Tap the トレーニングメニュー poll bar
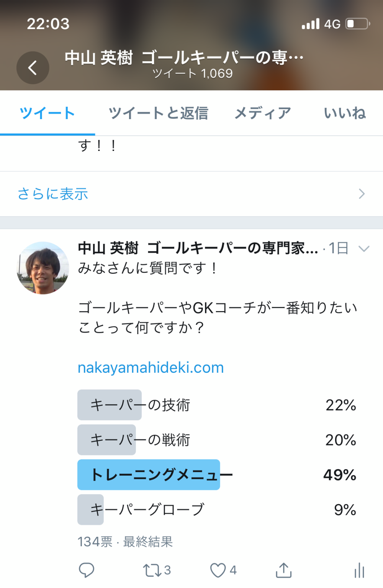This screenshot has width=383, height=588. point(161,475)
